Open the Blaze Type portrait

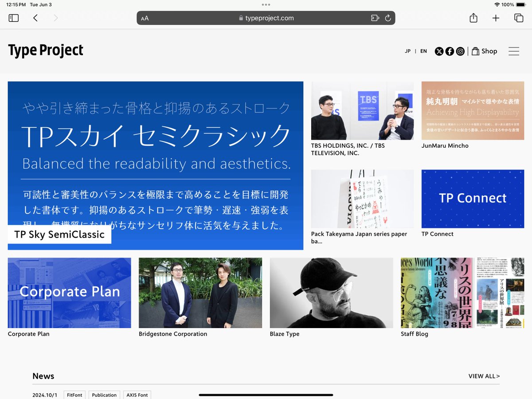(332, 293)
